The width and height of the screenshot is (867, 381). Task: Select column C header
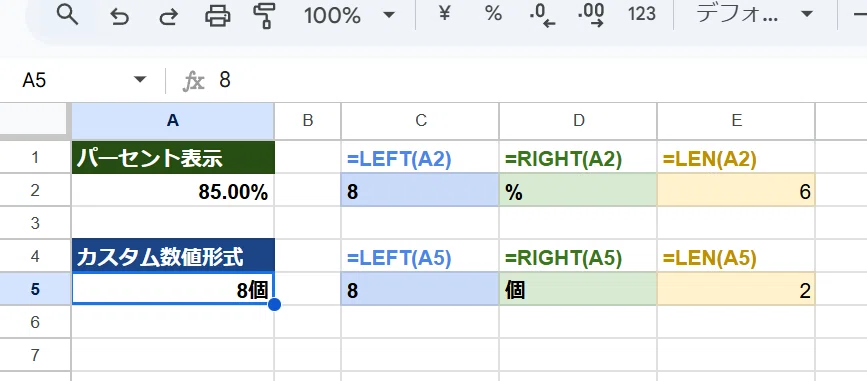tap(420, 121)
